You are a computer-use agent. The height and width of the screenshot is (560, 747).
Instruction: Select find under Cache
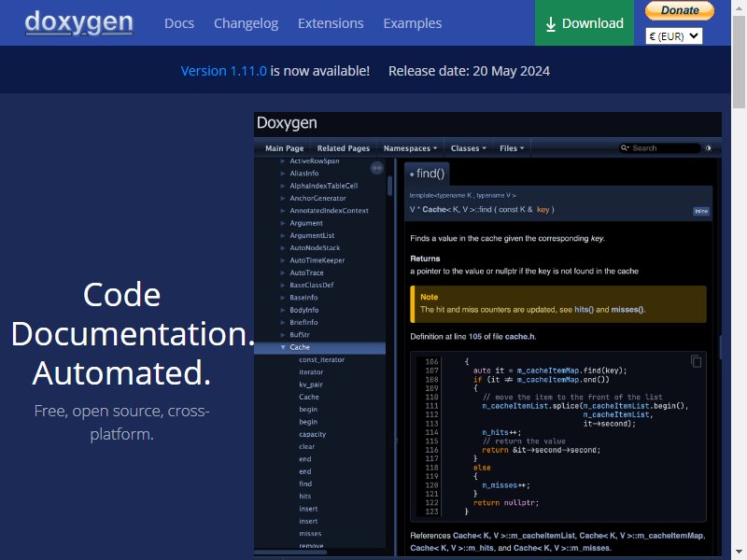coord(305,483)
